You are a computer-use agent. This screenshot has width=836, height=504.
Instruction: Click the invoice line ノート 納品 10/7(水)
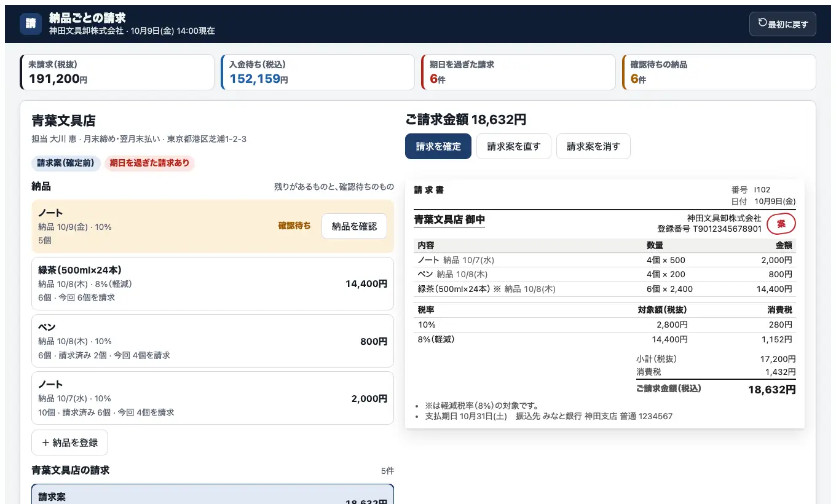click(605, 260)
